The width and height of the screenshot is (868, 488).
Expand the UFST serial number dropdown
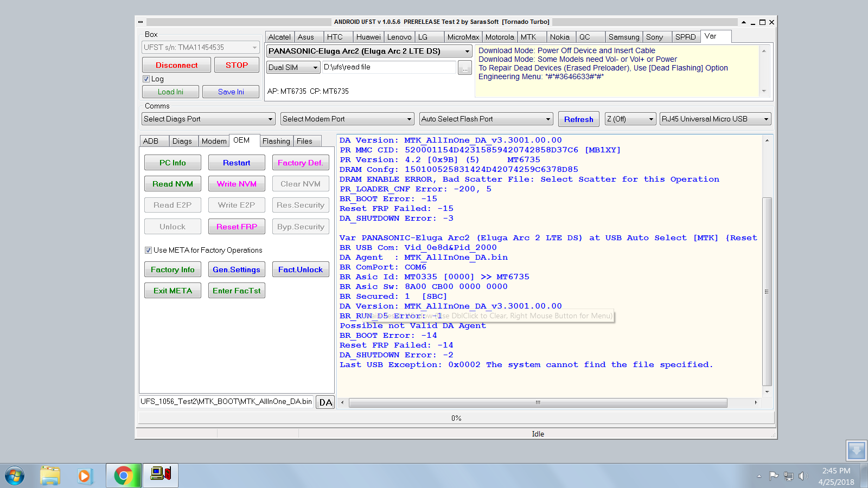pos(254,47)
